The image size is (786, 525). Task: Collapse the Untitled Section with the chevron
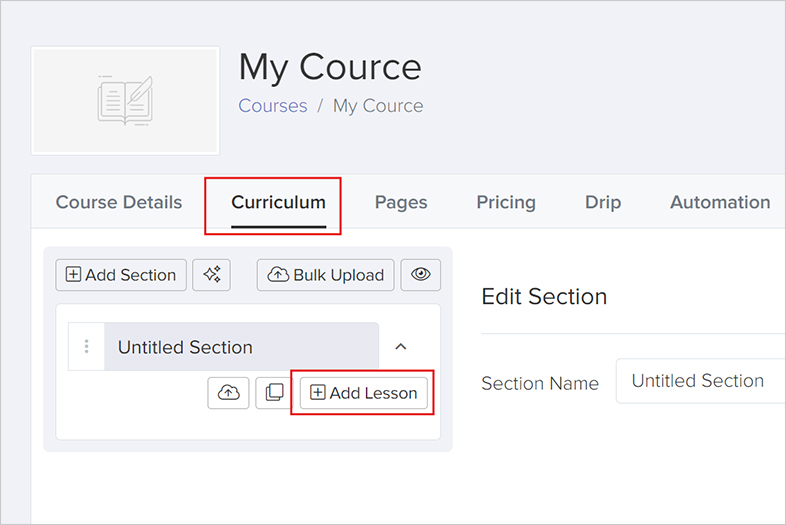click(401, 347)
